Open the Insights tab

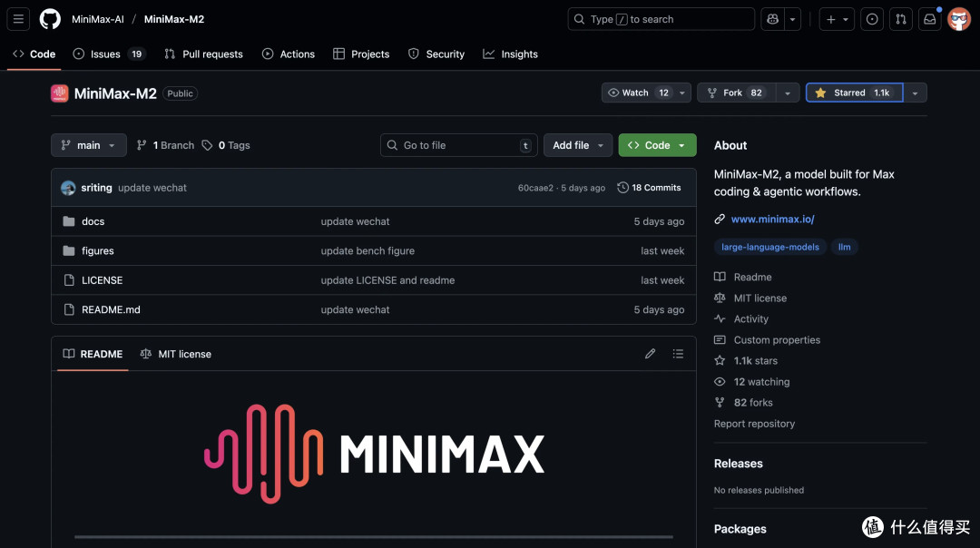[511, 54]
